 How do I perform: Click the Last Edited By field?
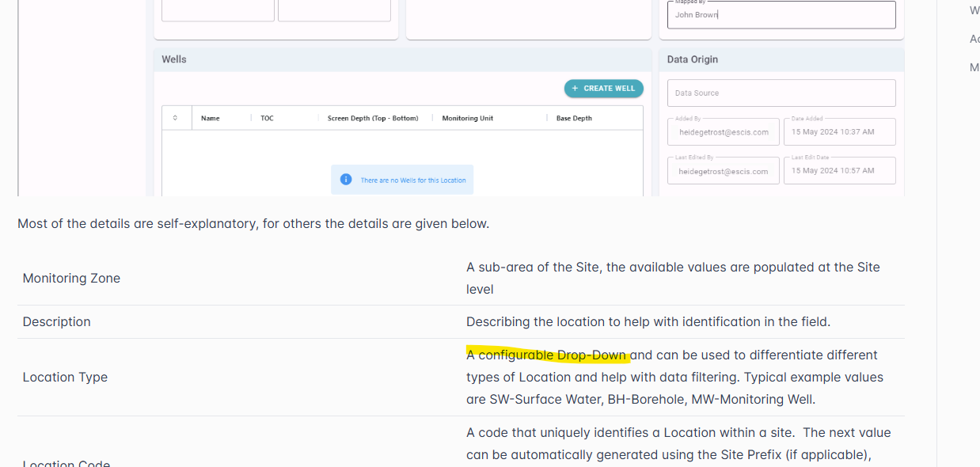[723, 171]
